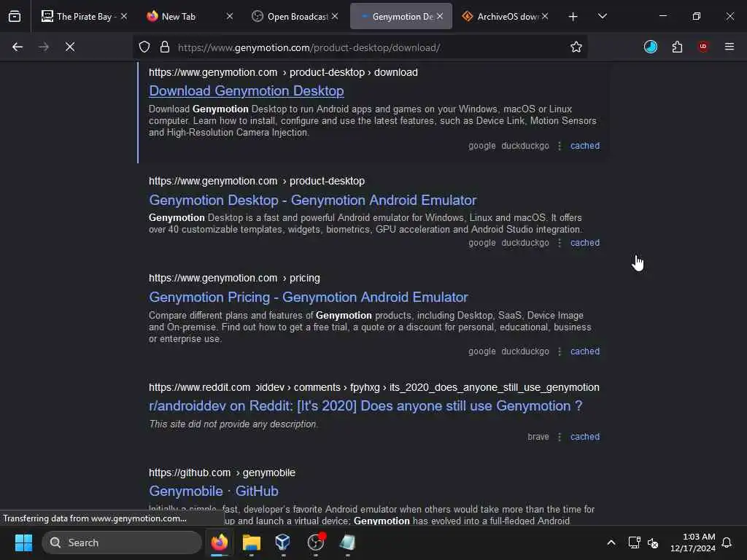Open the uBlock Origin extension icon
The width and height of the screenshot is (747, 560).
point(703,47)
